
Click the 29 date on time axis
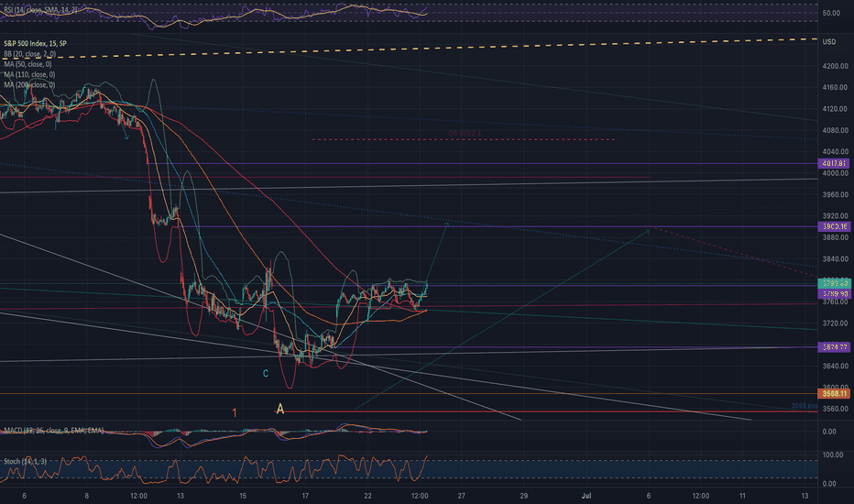tap(524, 496)
